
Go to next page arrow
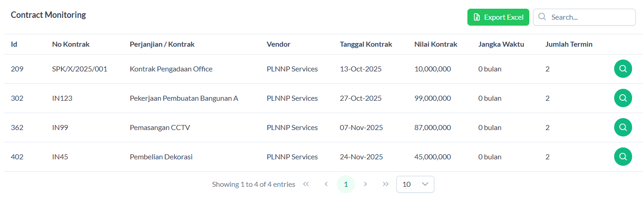pyautogui.click(x=366, y=184)
